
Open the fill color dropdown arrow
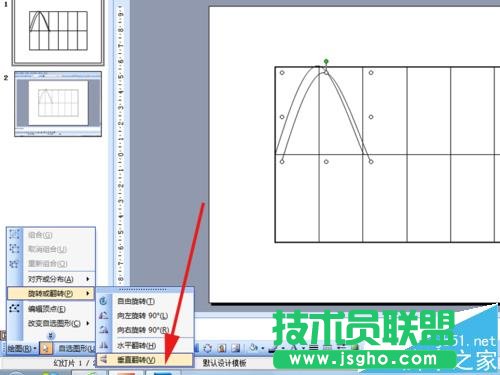tap(263, 348)
